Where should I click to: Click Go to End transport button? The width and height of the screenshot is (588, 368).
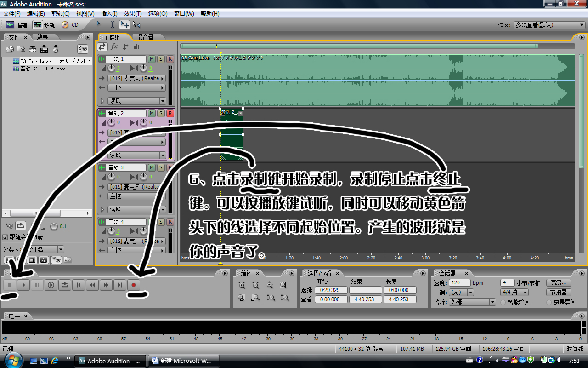tap(120, 285)
